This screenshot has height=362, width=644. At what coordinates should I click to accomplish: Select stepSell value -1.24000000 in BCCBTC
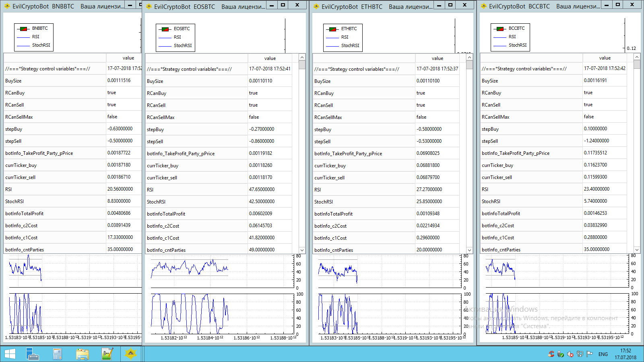click(597, 141)
